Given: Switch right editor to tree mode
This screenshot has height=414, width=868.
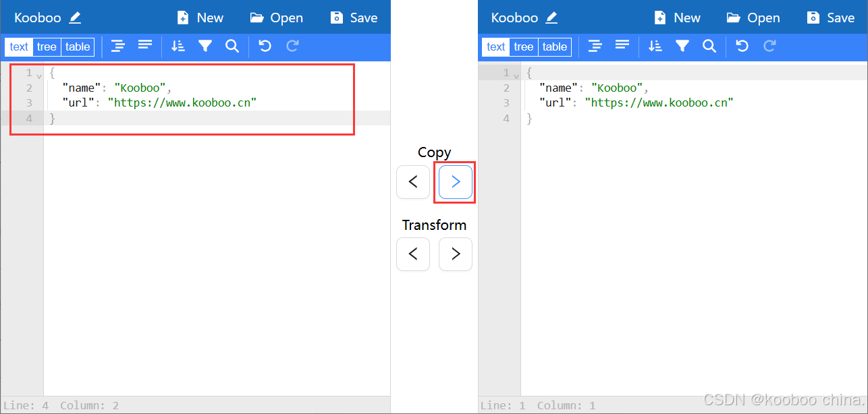Looking at the screenshot, I should tap(524, 47).
